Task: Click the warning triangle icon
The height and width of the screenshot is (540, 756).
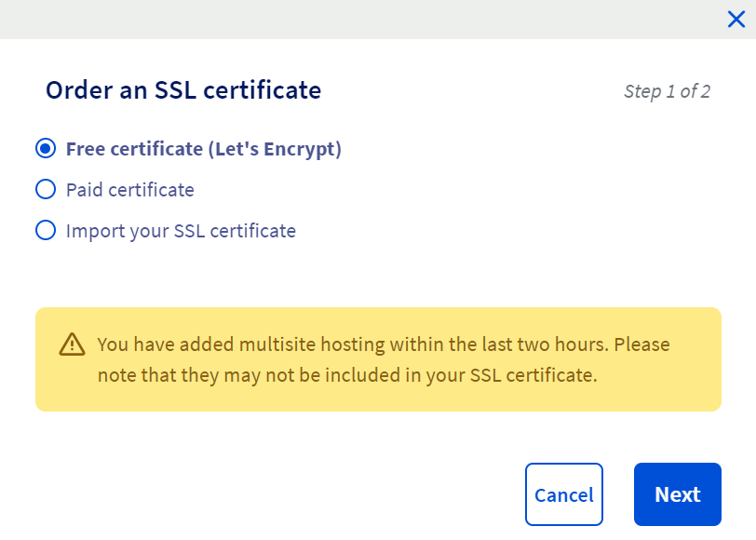Action: (x=72, y=344)
